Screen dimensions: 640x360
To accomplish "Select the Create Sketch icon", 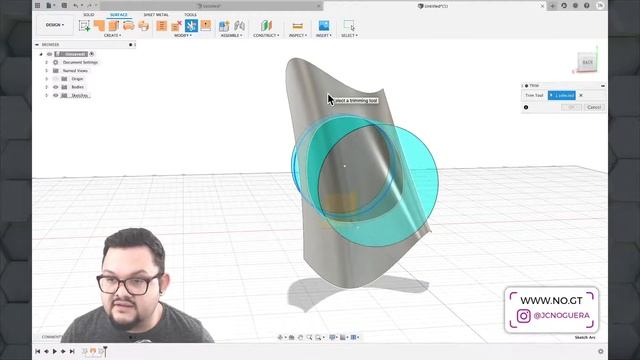I will pyautogui.click(x=84, y=26).
